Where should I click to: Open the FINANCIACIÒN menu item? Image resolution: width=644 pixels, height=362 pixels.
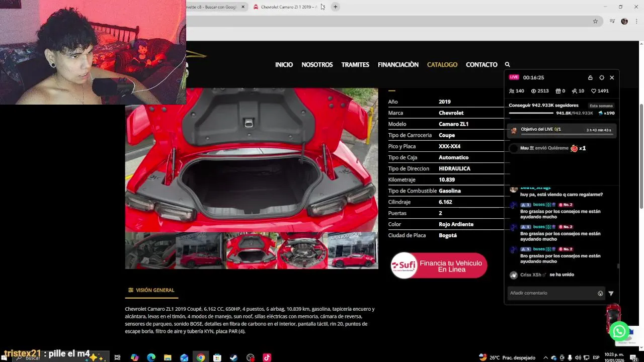click(x=398, y=64)
